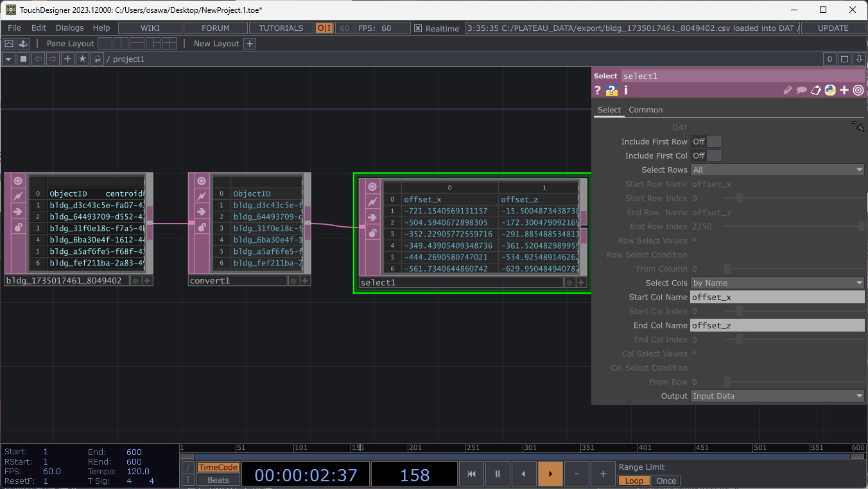Click the timeline toggle icon above Pane Layout

(9, 44)
